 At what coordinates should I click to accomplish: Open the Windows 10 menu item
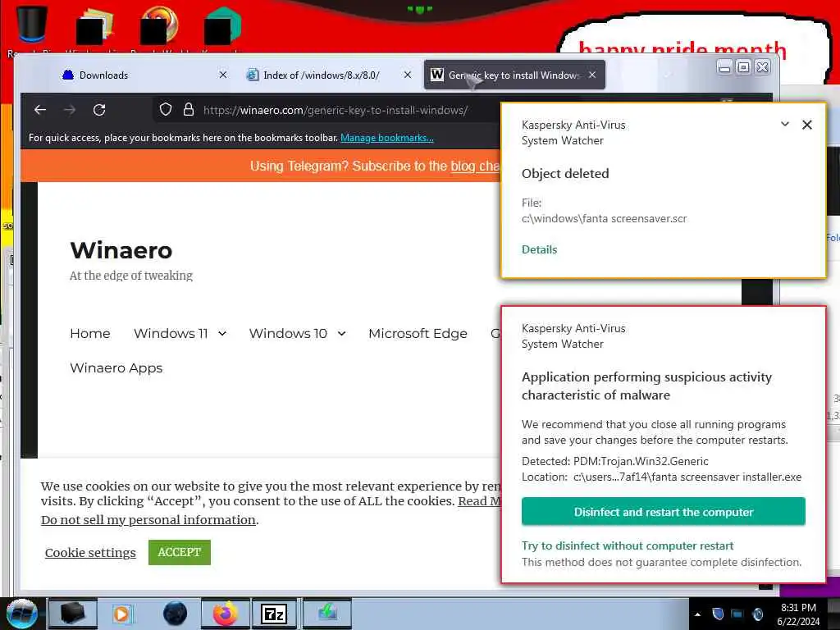(x=288, y=333)
